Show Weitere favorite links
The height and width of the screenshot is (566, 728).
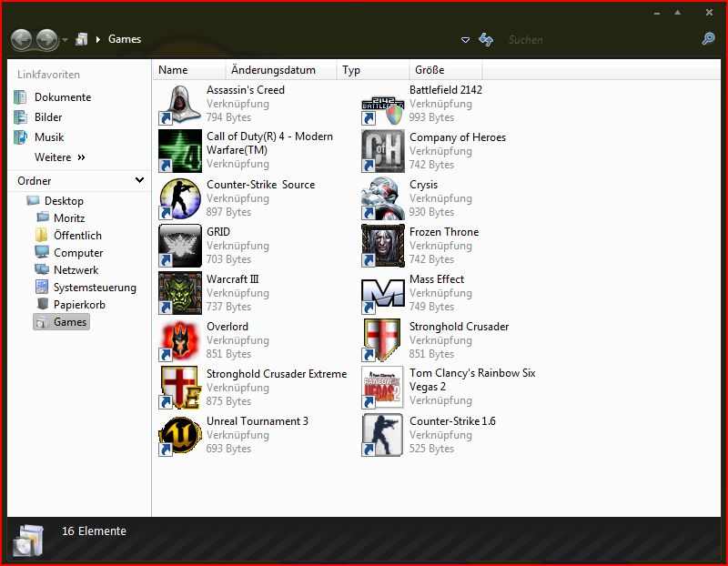[60, 157]
